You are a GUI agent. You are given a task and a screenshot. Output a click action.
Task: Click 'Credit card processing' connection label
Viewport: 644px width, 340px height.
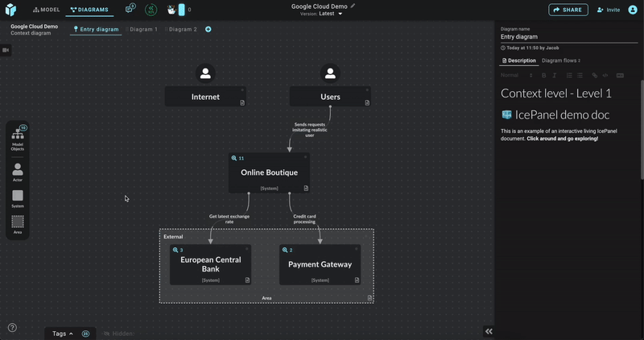click(304, 218)
